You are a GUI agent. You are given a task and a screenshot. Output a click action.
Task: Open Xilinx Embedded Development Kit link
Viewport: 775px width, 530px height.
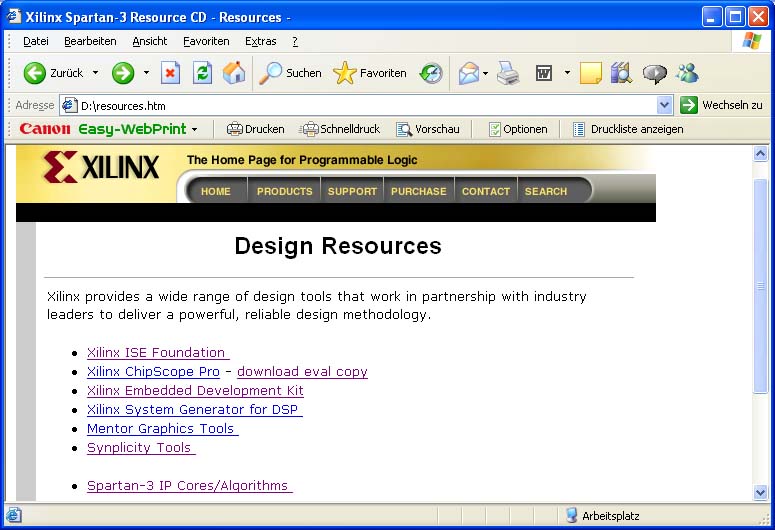pyautogui.click(x=195, y=391)
